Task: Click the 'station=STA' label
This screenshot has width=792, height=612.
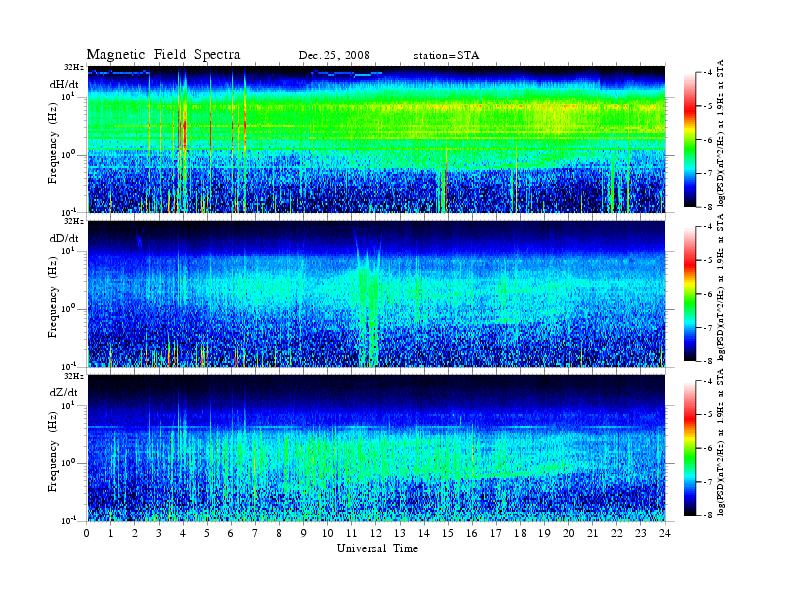Action: 446,55
